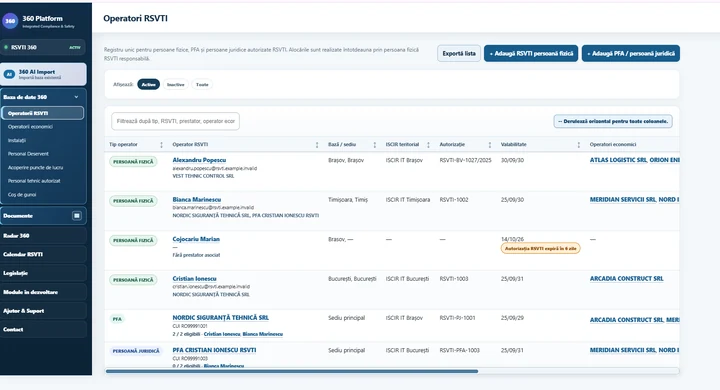
Task: Open Bianca Marinescu link under NORDIC SIGURANȚĂ
Action: (263, 334)
